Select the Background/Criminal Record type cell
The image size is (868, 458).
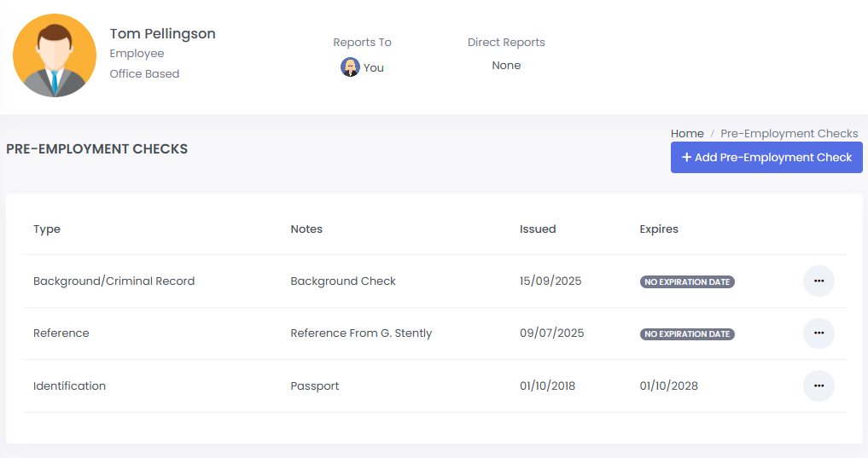click(x=114, y=281)
